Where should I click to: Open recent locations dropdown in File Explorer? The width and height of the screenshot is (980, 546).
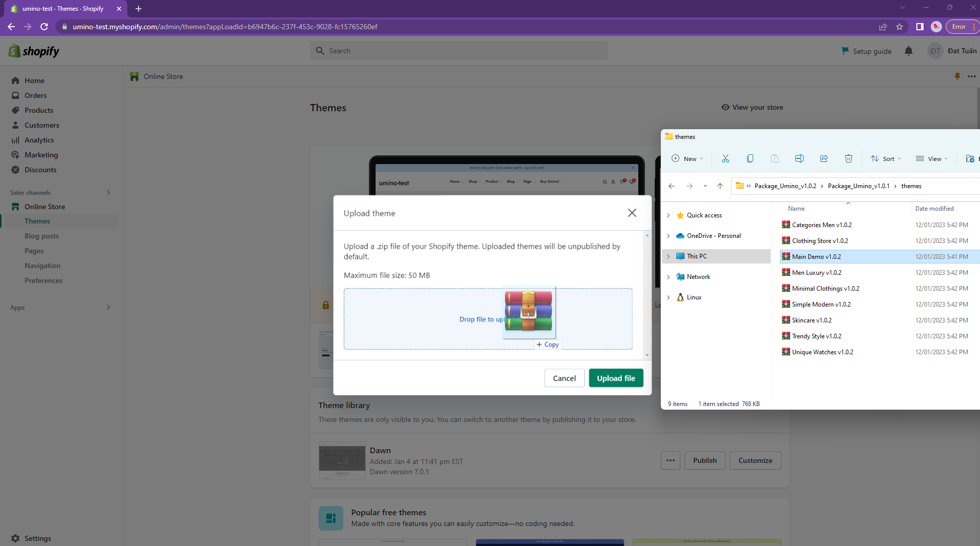coord(705,186)
